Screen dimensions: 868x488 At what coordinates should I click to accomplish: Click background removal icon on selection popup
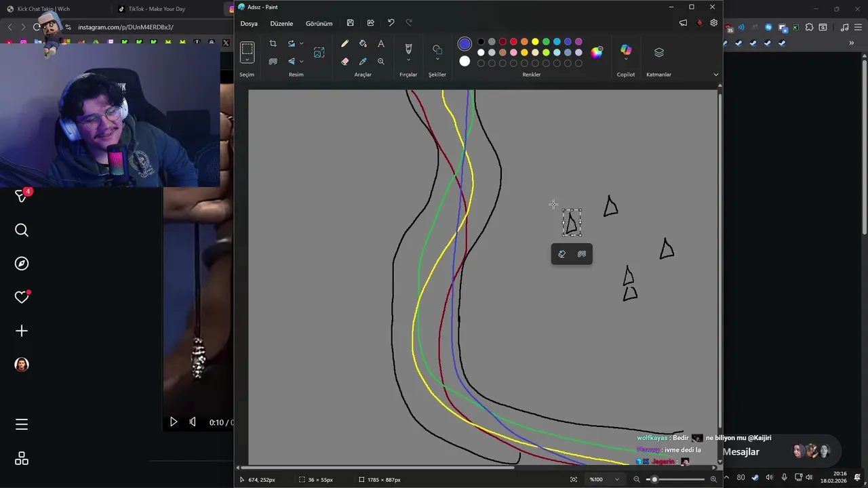pyautogui.click(x=581, y=254)
